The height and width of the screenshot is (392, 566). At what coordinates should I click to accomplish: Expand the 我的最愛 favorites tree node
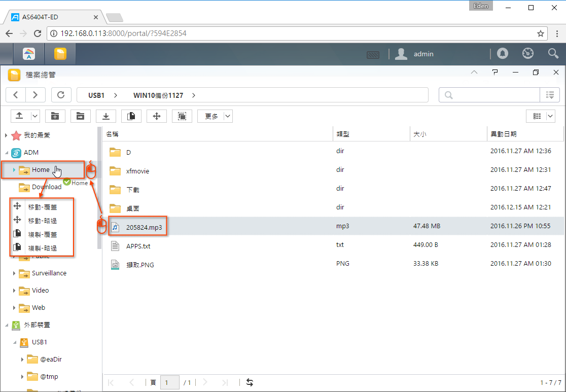pos(6,135)
